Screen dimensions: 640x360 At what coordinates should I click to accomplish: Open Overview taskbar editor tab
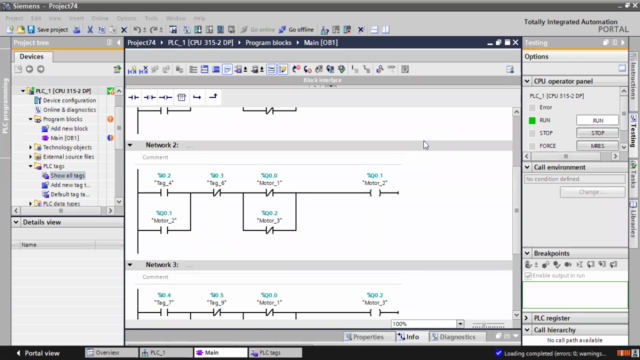click(x=111, y=353)
